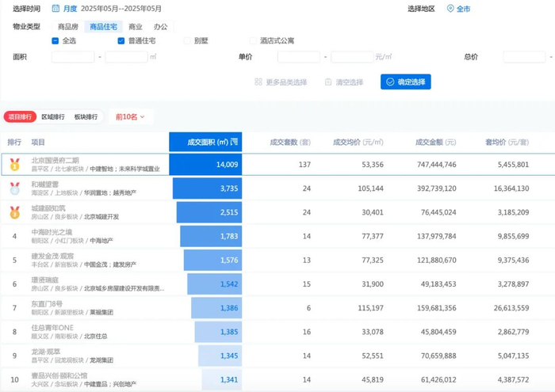Click the bronze medal icon for 城建國知筑
555x392 pixels.
tap(14, 212)
